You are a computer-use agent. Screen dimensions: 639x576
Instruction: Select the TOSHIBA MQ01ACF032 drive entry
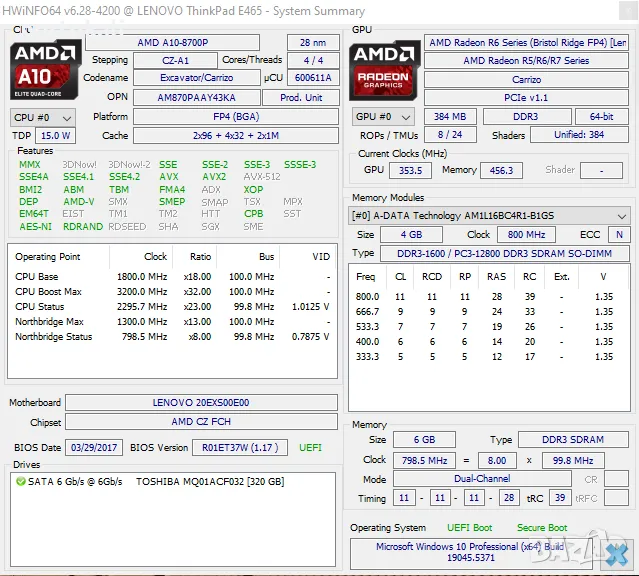(x=210, y=481)
